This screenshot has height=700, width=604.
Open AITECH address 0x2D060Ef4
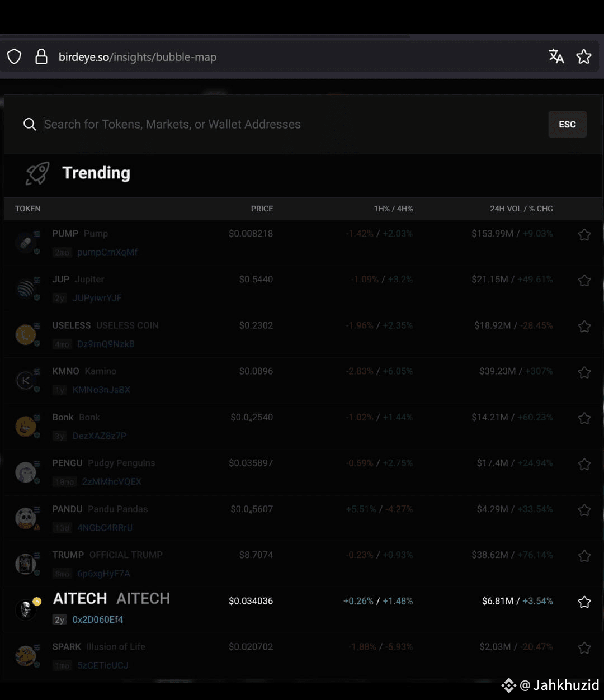tap(98, 619)
